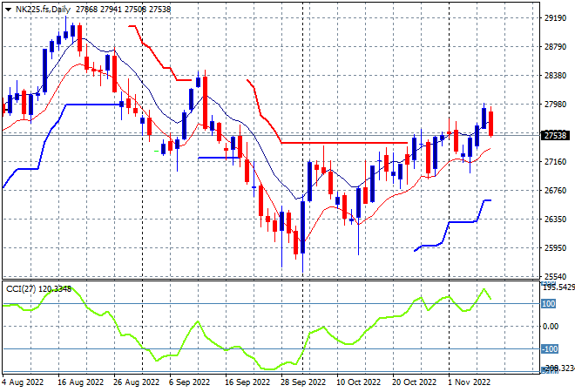This screenshot has height=392, width=575.
Task: Click the 25540 price axis label
Action: pyautogui.click(x=555, y=276)
